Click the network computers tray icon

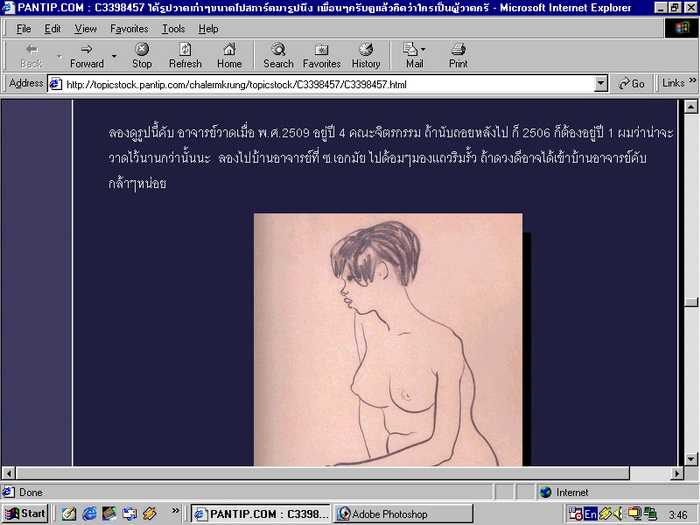click(x=650, y=514)
